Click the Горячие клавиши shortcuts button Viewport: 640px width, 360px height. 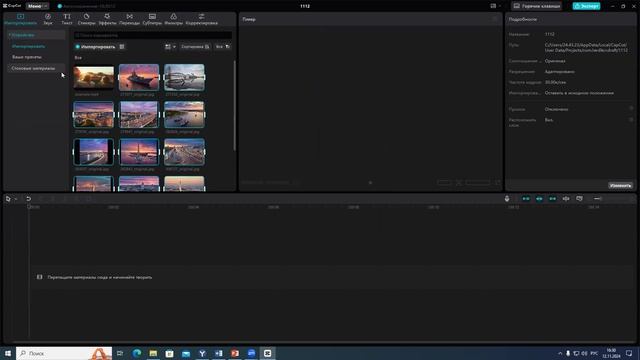click(x=536, y=6)
